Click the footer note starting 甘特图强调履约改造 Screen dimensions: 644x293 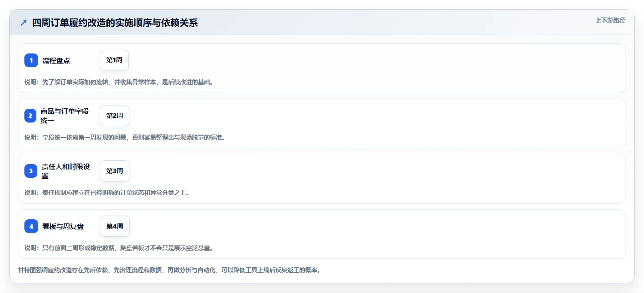click(169, 270)
